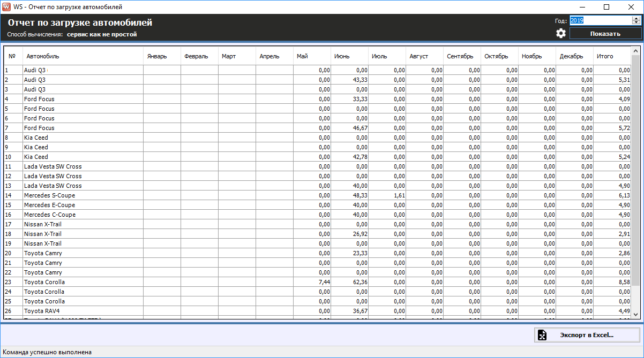Click the June value 46,67
Image resolution: width=644 pixels, height=358 pixels.
[x=360, y=128]
